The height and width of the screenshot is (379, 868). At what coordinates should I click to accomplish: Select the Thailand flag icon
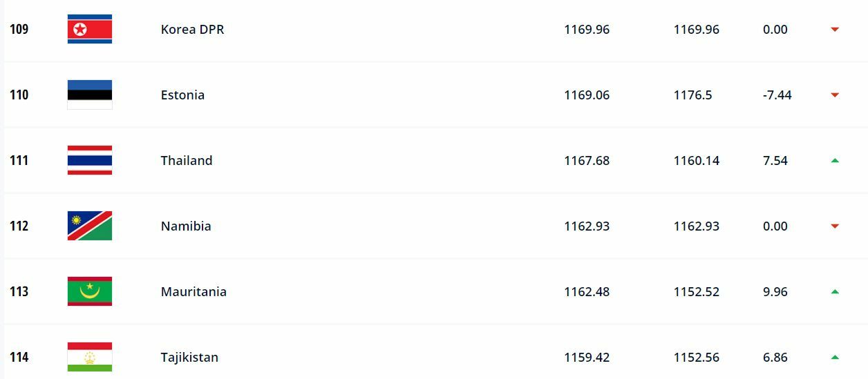pos(90,160)
